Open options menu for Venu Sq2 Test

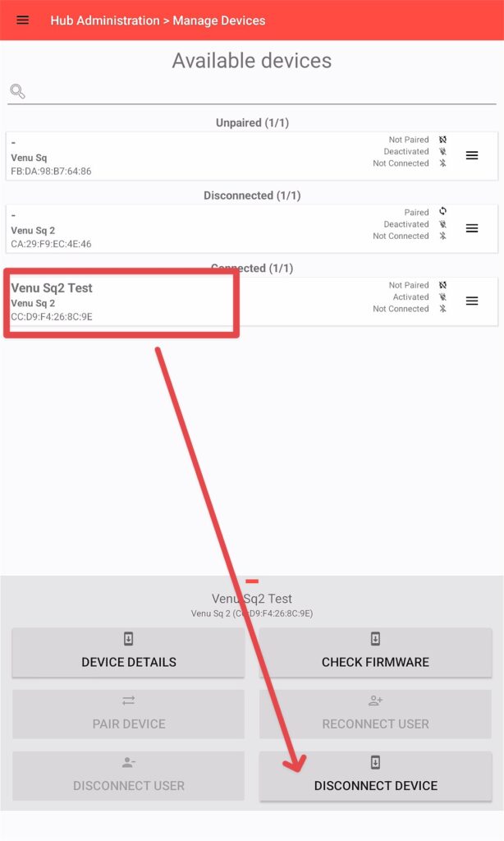[x=472, y=301]
